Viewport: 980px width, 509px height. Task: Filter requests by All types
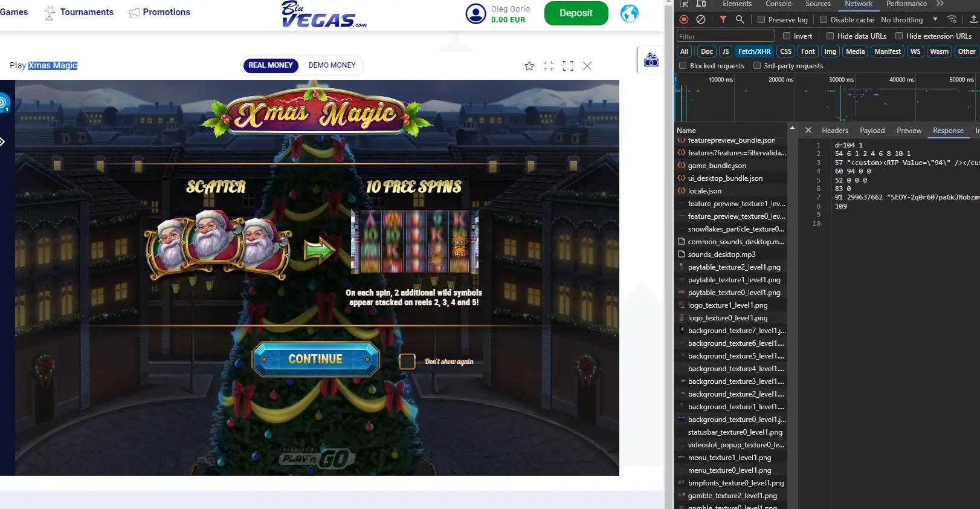coord(684,51)
